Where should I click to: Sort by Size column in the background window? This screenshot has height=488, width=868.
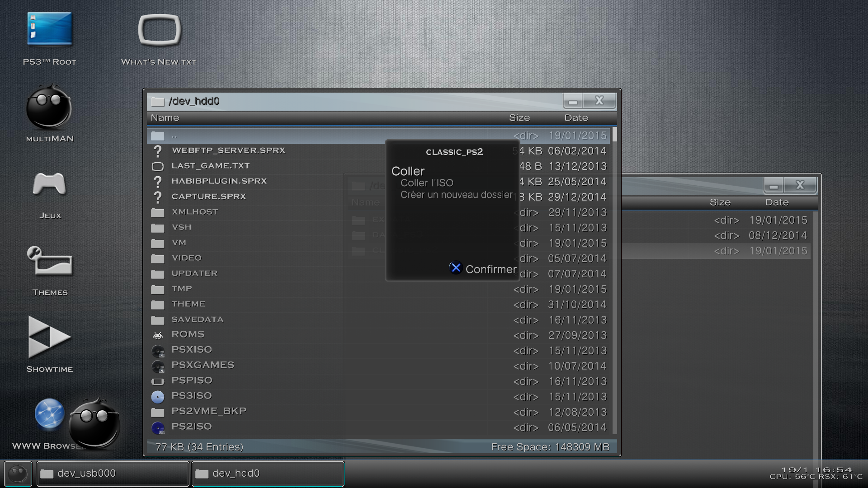click(x=720, y=202)
